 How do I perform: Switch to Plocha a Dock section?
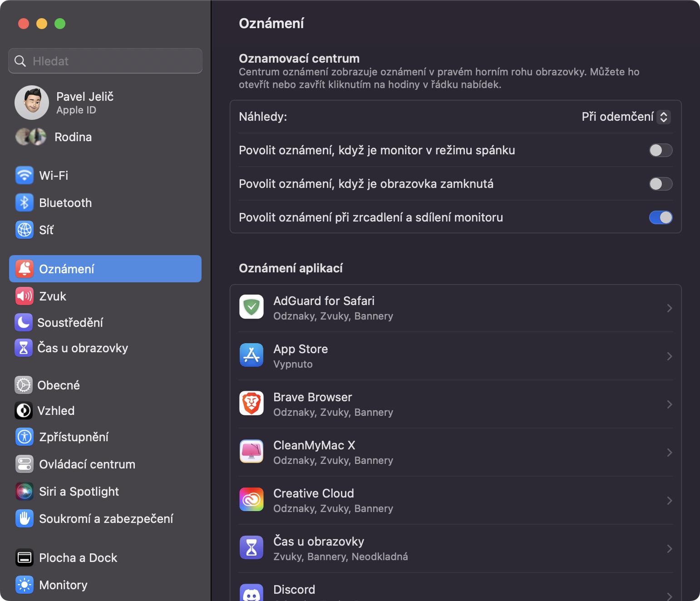click(x=78, y=557)
